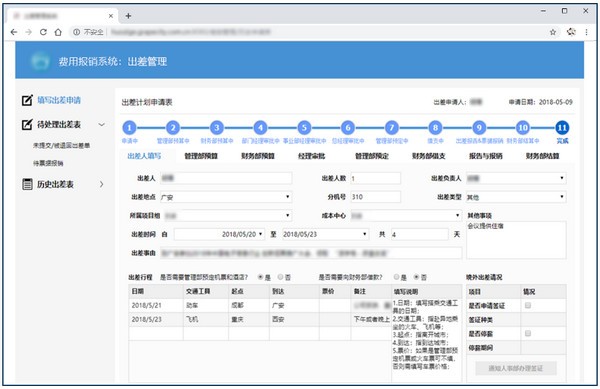Open 填写出差申请 link

[59, 100]
